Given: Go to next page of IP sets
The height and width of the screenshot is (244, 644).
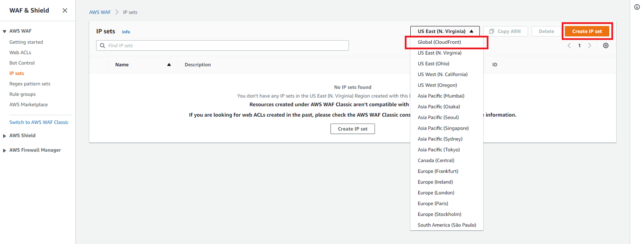Looking at the screenshot, I should pyautogui.click(x=590, y=46).
